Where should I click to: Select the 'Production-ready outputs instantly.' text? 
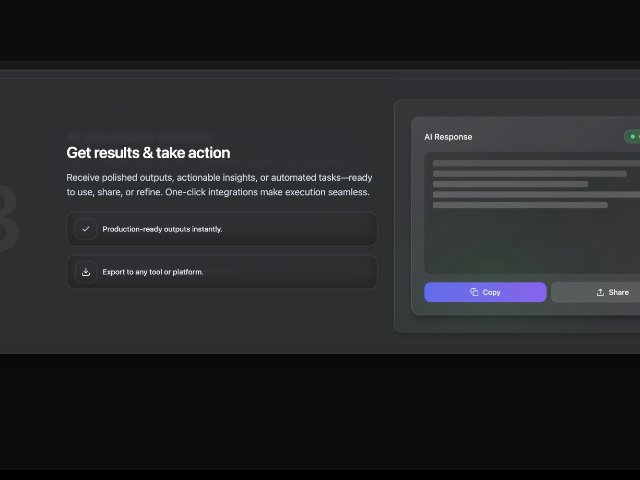click(162, 229)
